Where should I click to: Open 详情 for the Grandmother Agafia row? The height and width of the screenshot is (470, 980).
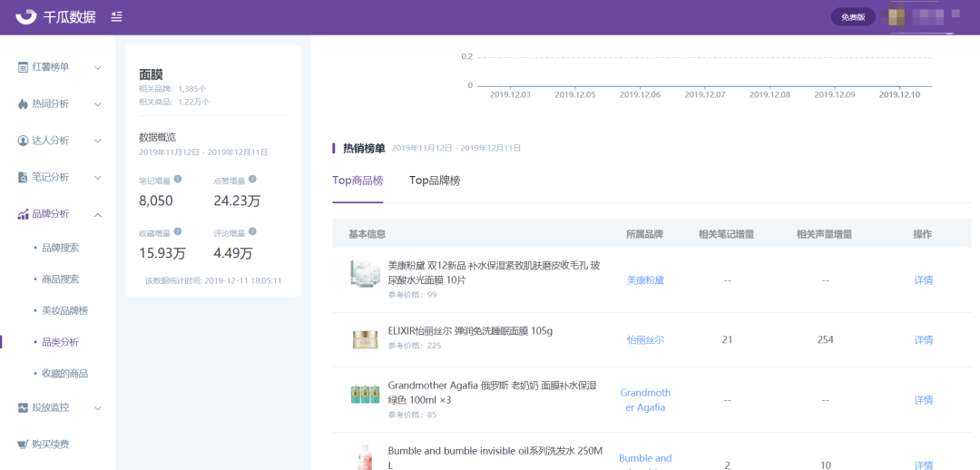pos(923,400)
